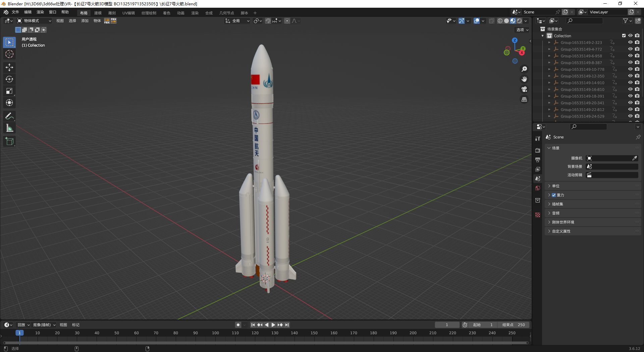
Task: Click the viewport zoom magnifier icon
Action: pos(524,69)
